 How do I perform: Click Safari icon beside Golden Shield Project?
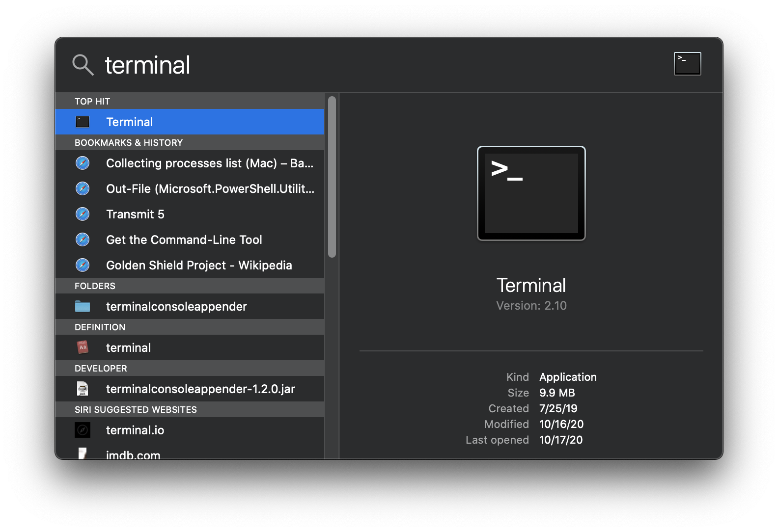tap(83, 265)
